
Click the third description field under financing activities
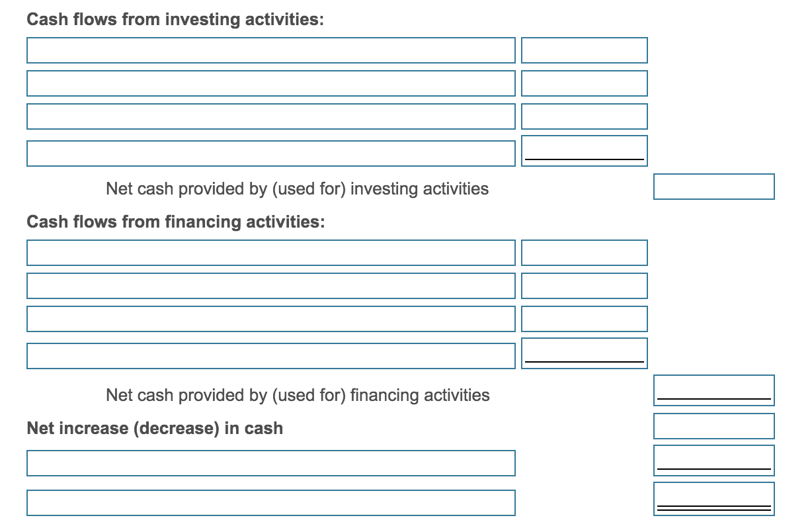click(x=271, y=319)
